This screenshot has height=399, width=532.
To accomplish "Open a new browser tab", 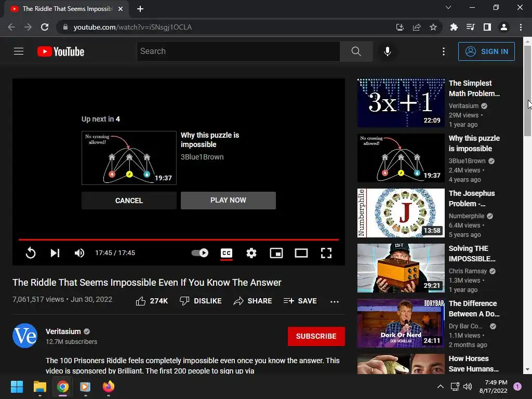I will (x=140, y=9).
